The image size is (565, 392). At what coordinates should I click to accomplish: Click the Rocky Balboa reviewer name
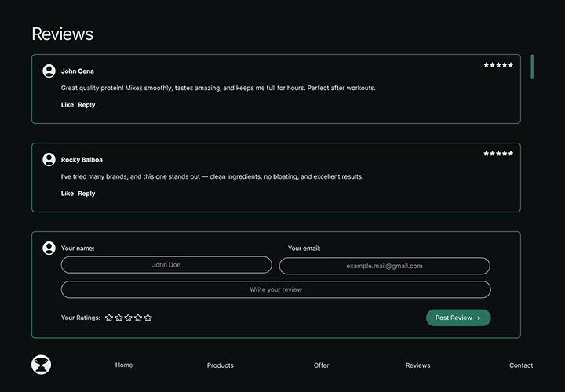(x=82, y=159)
